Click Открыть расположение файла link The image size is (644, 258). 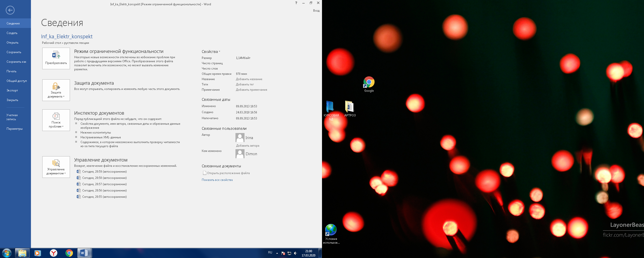[x=228, y=173]
